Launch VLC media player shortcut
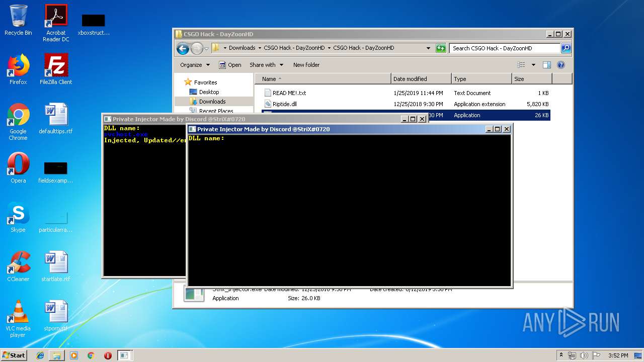Image resolution: width=644 pixels, height=362 pixels. coord(18,319)
